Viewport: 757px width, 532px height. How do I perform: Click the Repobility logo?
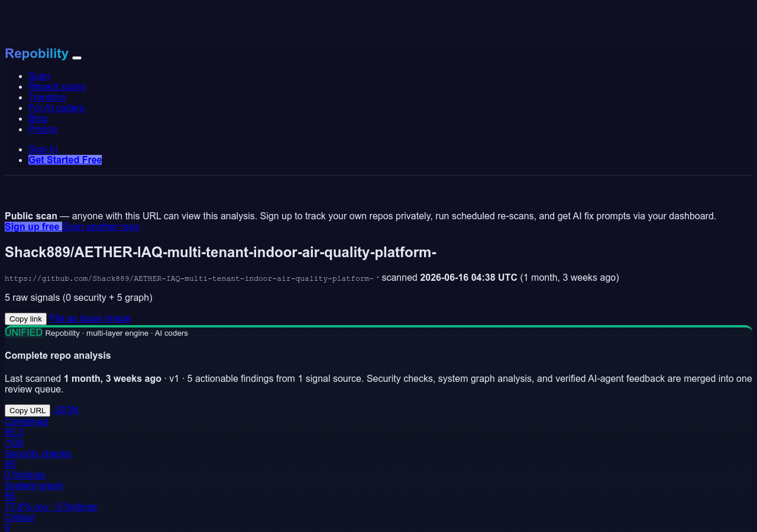(x=37, y=53)
